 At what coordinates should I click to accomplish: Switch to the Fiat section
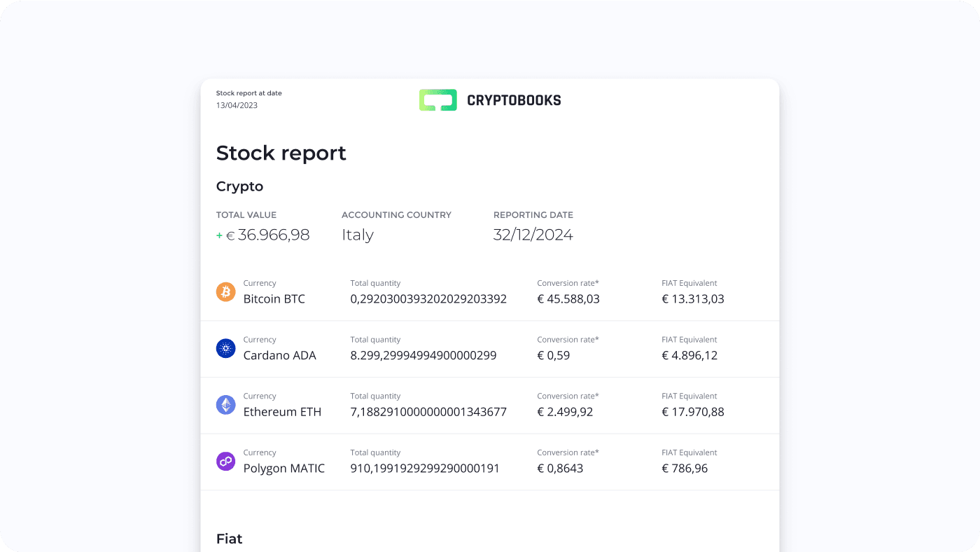pos(229,538)
